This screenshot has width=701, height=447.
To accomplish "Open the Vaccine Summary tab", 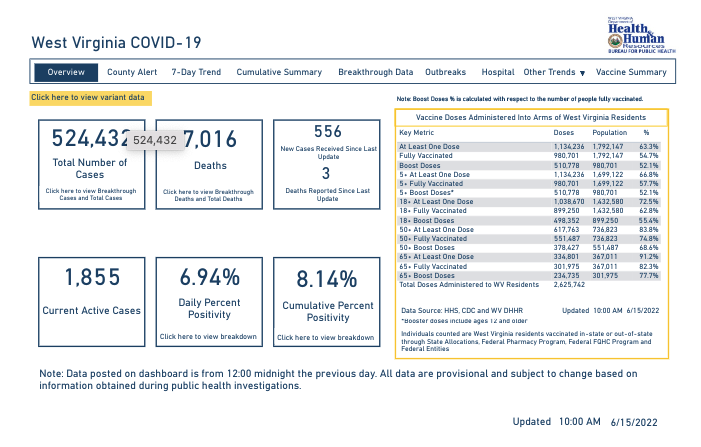I will click(x=631, y=73).
